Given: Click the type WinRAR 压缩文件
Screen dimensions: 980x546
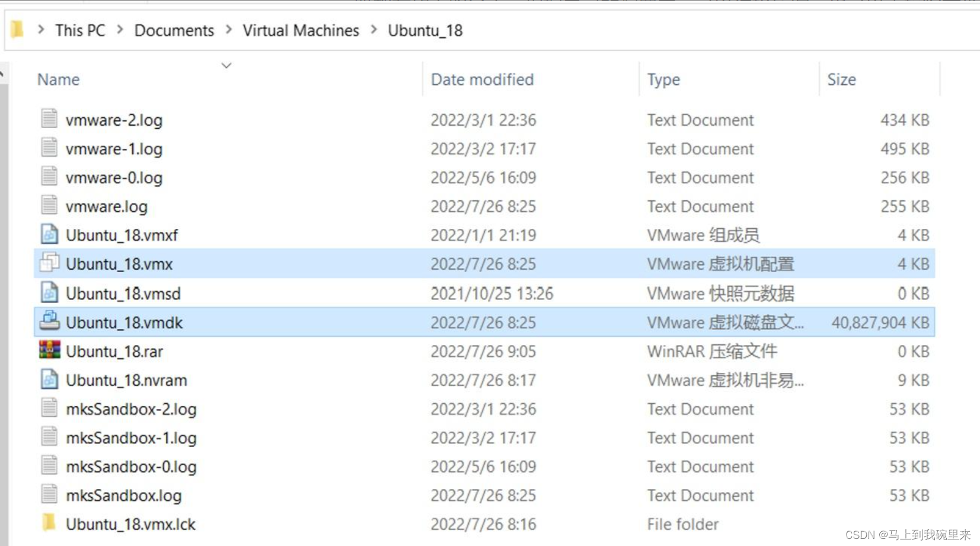Looking at the screenshot, I should [712, 352].
